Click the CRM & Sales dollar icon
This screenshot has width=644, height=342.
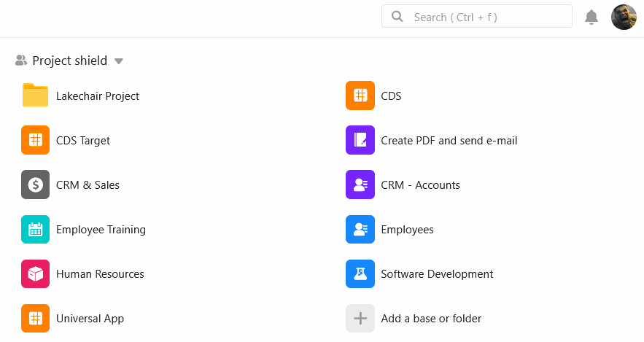click(x=35, y=185)
